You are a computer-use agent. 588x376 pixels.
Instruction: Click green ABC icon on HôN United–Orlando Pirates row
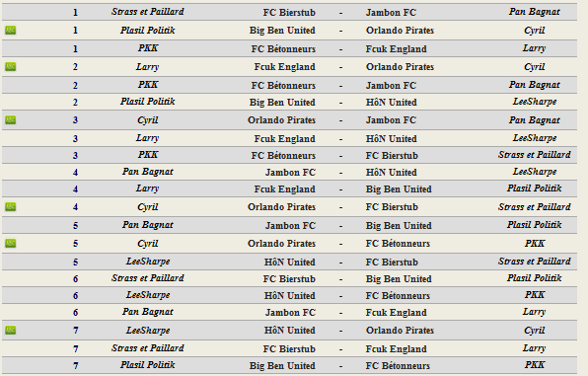pyautogui.click(x=11, y=331)
